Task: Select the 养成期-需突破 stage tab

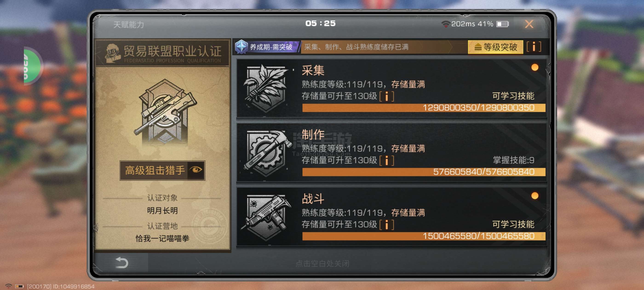Action: (x=267, y=47)
